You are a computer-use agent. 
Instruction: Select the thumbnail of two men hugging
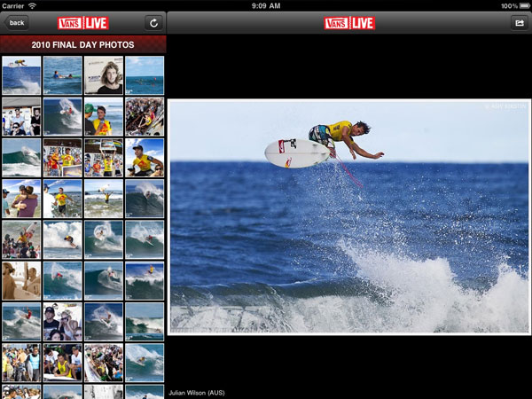(x=21, y=198)
